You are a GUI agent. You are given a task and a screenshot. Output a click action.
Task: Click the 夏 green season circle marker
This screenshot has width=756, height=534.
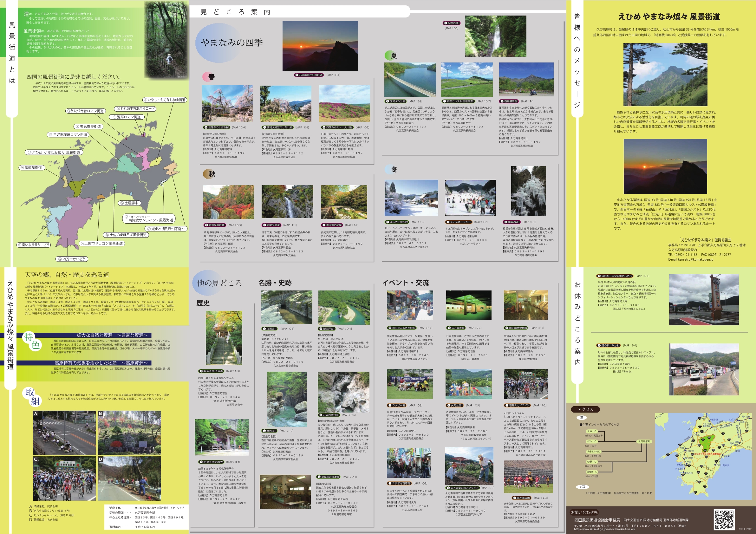click(x=390, y=55)
